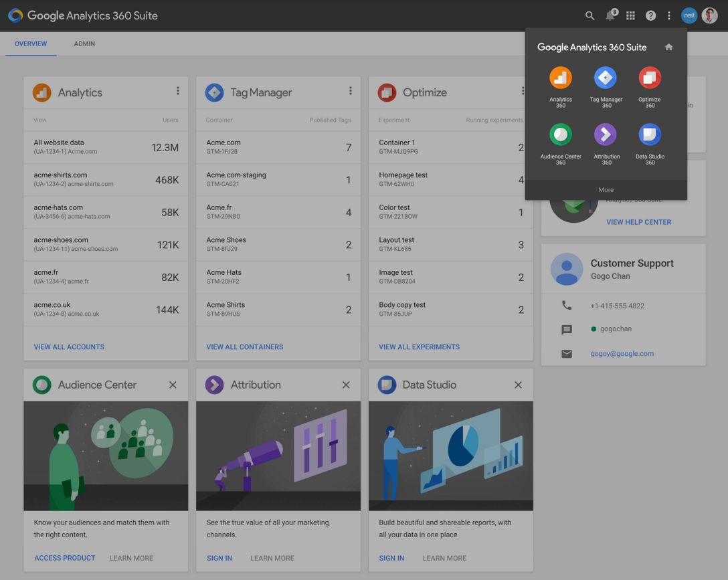This screenshot has height=580, width=728.
Task: Click the Data Studio card logo icon
Action: (x=387, y=385)
